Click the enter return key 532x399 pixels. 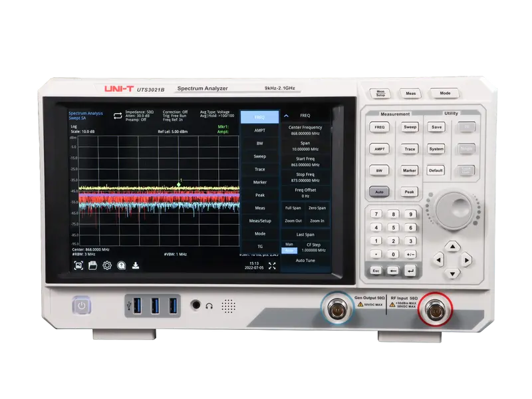(410, 271)
